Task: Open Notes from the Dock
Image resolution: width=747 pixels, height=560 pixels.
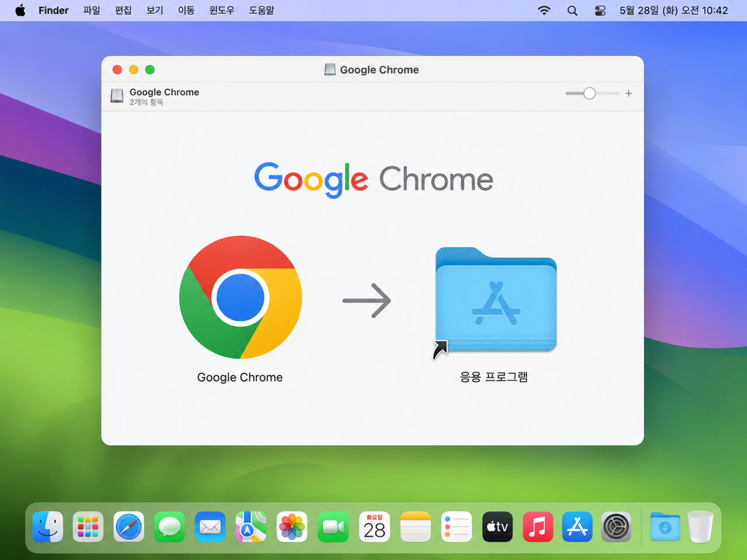Action: click(x=416, y=527)
